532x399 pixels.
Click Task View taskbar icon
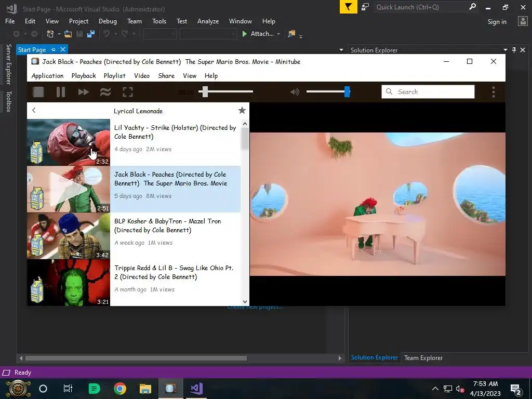click(x=68, y=389)
